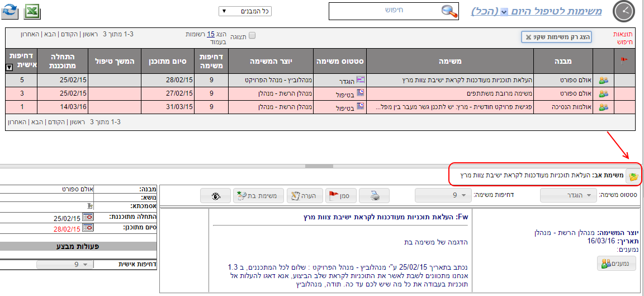Click inside the חיפוש search field

click(x=385, y=11)
